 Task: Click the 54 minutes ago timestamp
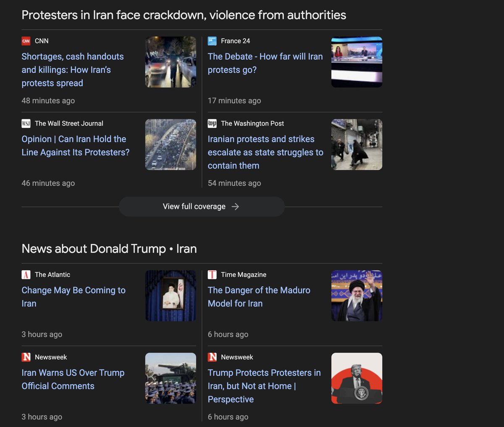pyautogui.click(x=234, y=183)
